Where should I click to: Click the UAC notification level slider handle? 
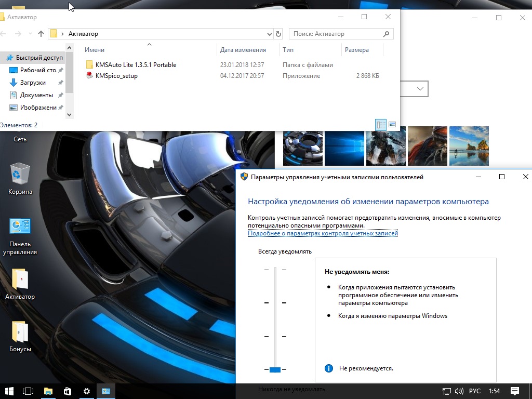pos(275,369)
